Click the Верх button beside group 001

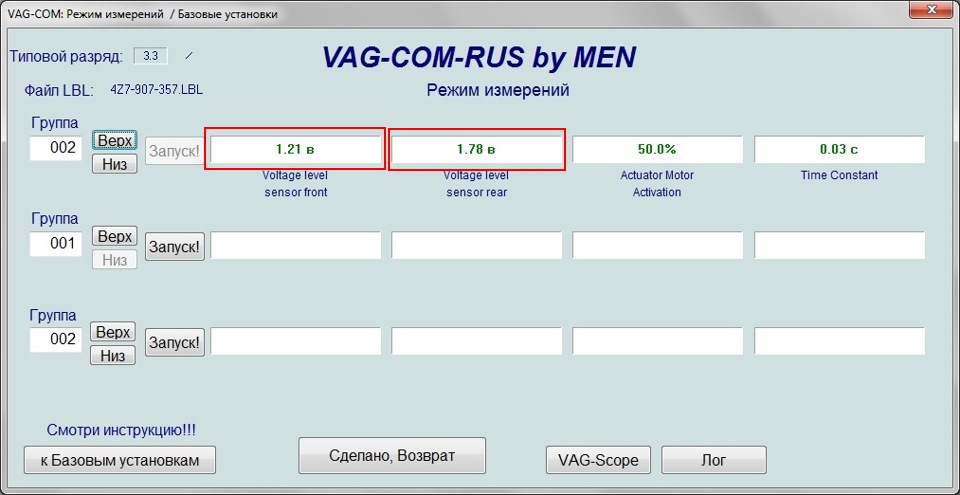coord(114,236)
